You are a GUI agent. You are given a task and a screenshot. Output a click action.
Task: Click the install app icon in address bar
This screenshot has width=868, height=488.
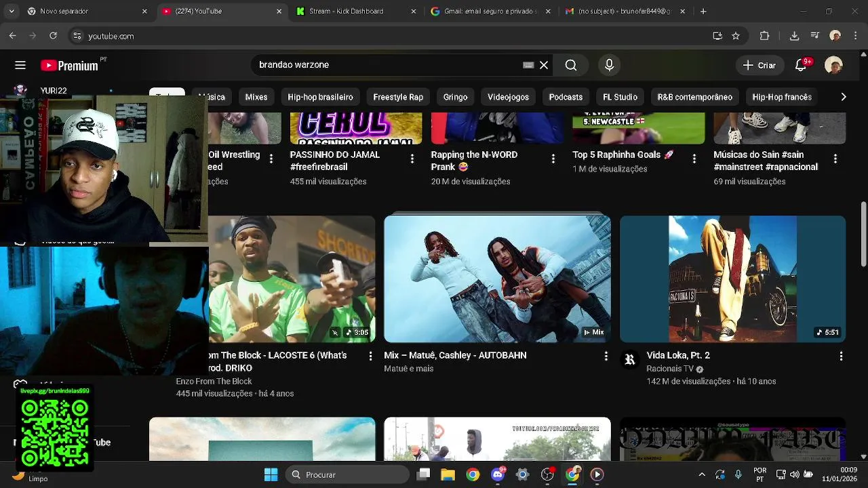[x=717, y=36]
